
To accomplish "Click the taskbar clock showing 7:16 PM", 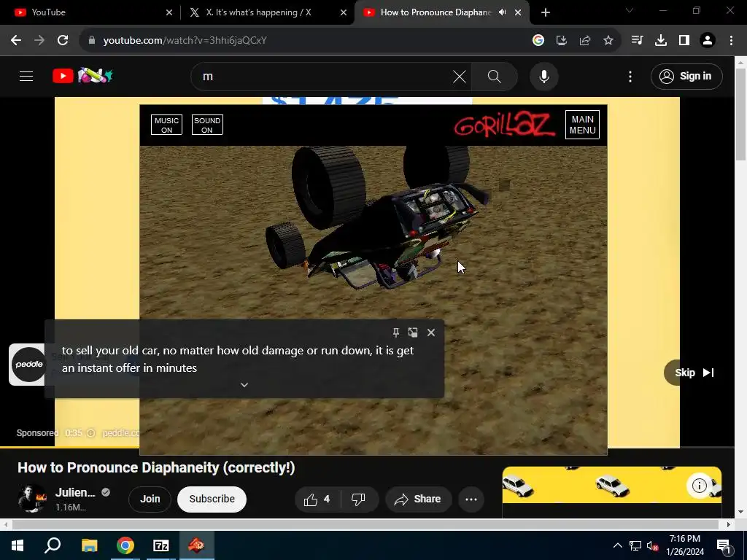I will click(x=685, y=545).
